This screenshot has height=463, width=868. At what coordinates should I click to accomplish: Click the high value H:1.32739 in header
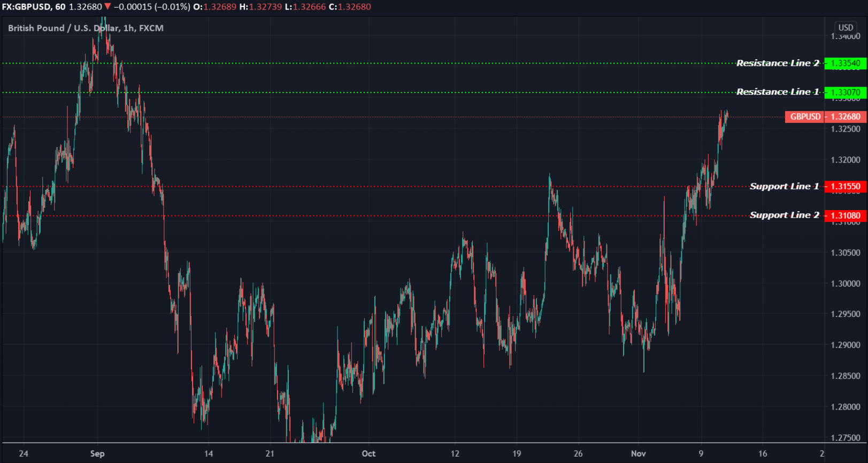pyautogui.click(x=260, y=7)
